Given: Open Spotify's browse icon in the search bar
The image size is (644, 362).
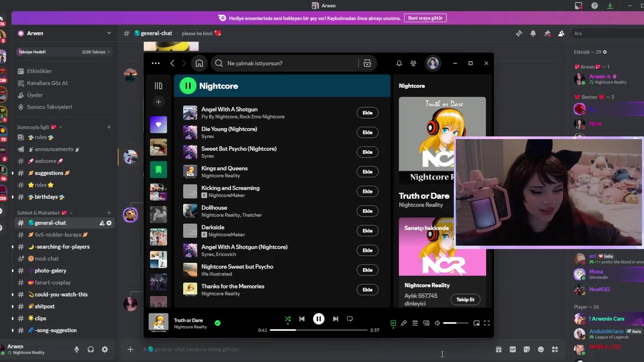Looking at the screenshot, I should pyautogui.click(x=367, y=63).
